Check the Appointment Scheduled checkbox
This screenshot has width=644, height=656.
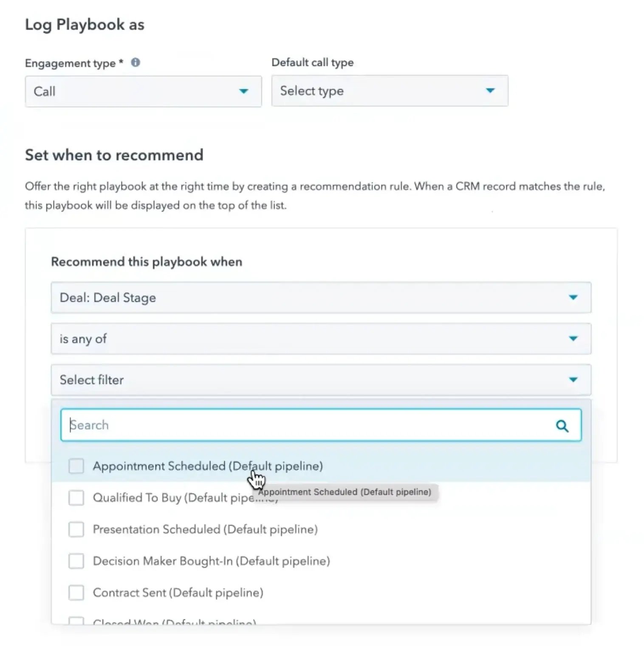[x=76, y=466]
